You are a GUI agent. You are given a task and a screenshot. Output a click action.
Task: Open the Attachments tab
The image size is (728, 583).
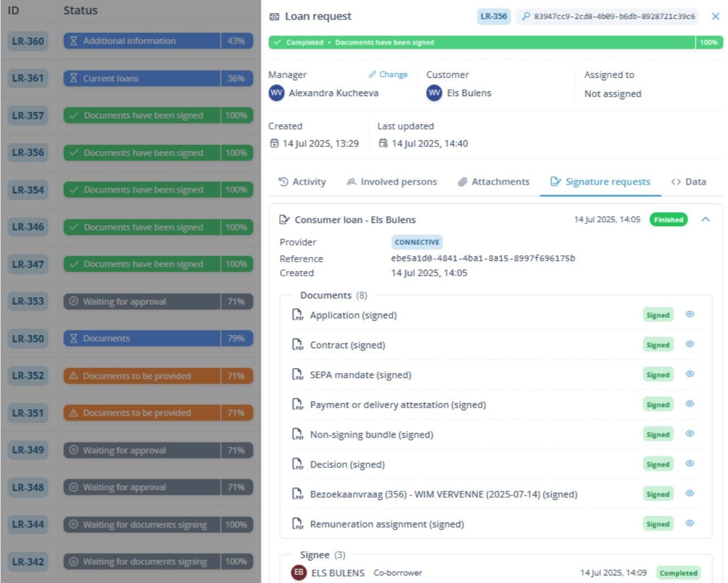pyautogui.click(x=494, y=182)
